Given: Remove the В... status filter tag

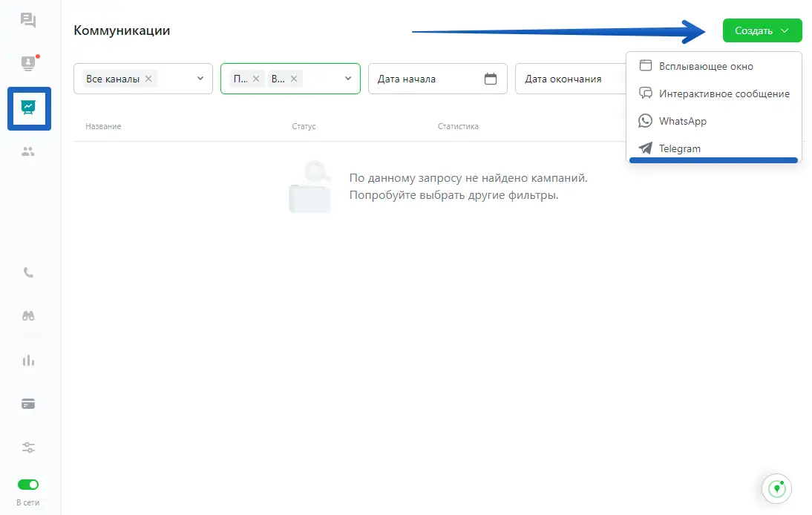Looking at the screenshot, I should pos(294,79).
